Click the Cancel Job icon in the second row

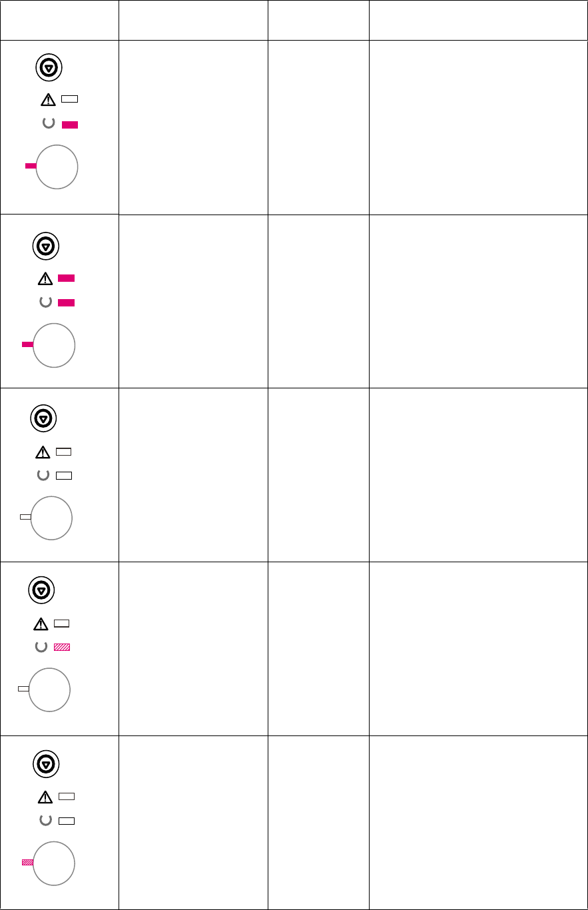[x=46, y=246]
